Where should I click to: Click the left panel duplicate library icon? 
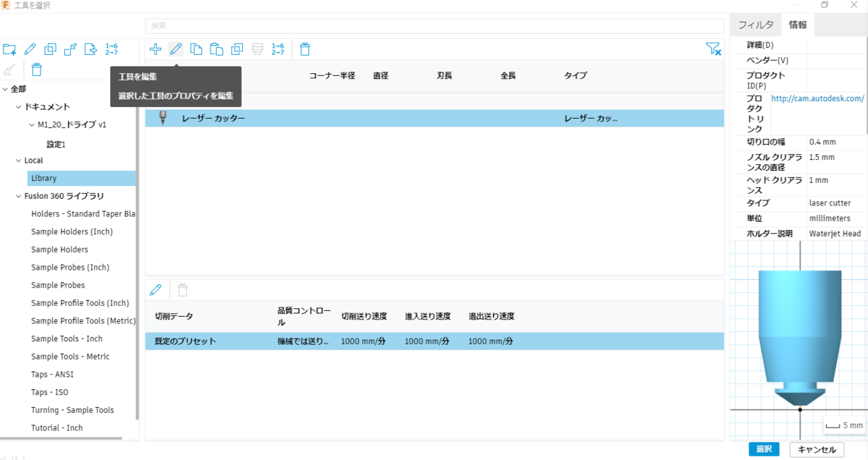pos(50,49)
